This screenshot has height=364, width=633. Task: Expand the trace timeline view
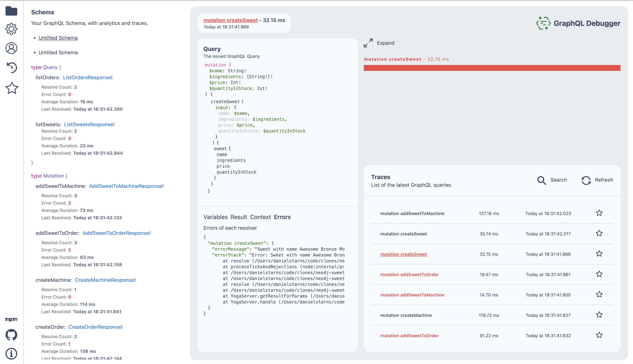(379, 43)
